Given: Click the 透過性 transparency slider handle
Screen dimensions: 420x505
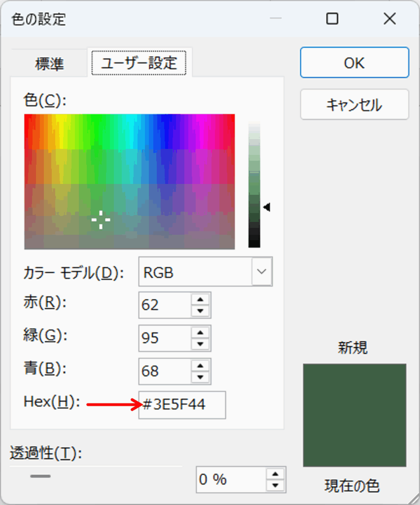Looking at the screenshot, I should [40, 476].
